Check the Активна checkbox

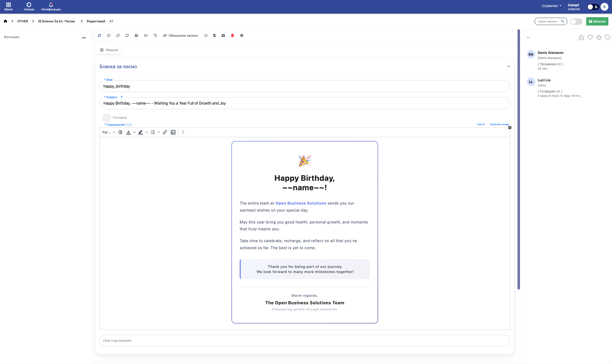[107, 118]
